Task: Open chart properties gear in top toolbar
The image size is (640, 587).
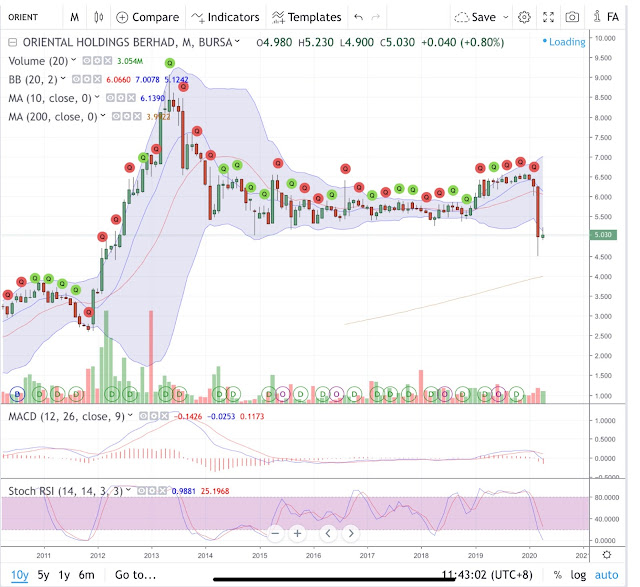Action: 524,17
